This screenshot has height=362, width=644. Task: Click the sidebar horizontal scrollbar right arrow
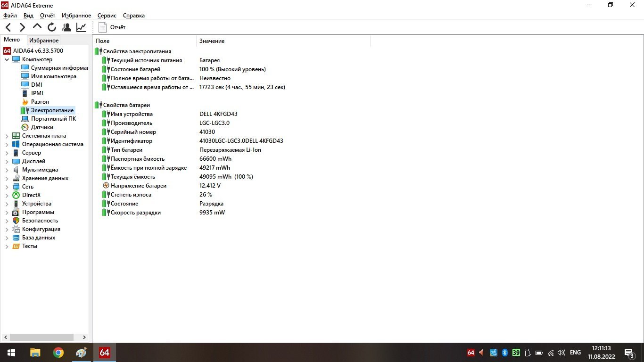pos(84,337)
